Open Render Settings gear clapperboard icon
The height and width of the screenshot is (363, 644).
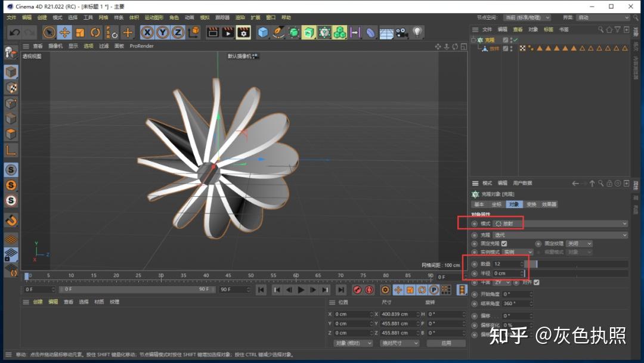click(243, 32)
